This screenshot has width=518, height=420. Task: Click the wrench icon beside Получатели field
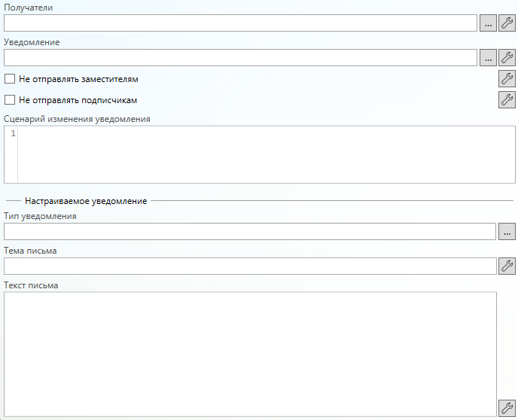tap(507, 23)
